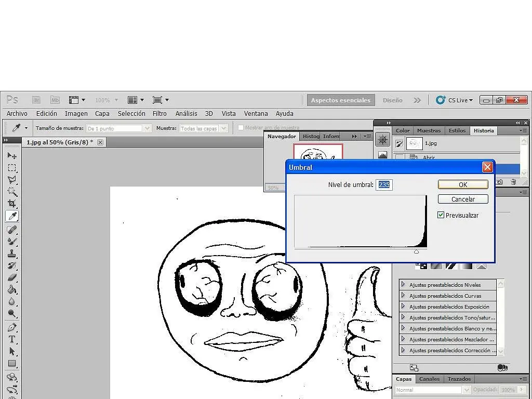Screen dimensions: 532x399
Task: Toggle history brush source box beside Abrir
Action: click(x=400, y=157)
